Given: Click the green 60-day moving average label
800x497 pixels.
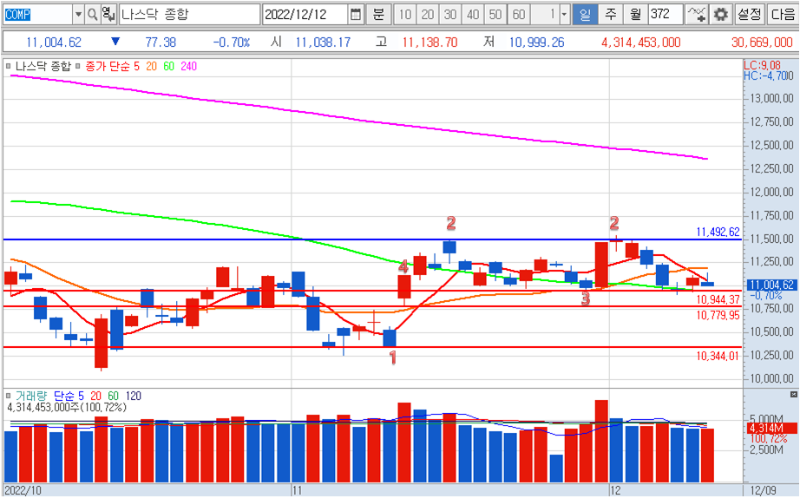Looking at the screenshot, I should point(169,66).
